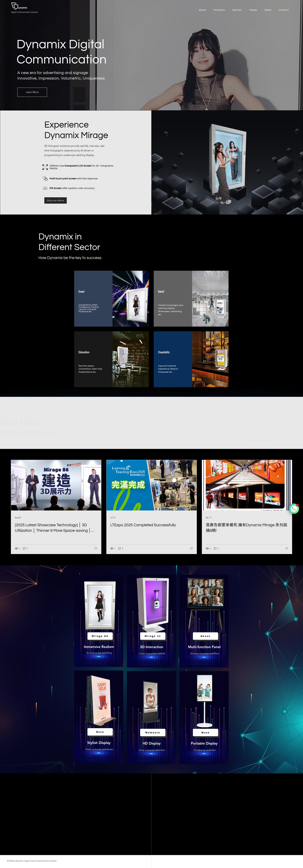Open the About menu item
Image resolution: width=303 pixels, height=868 pixels.
202,10
